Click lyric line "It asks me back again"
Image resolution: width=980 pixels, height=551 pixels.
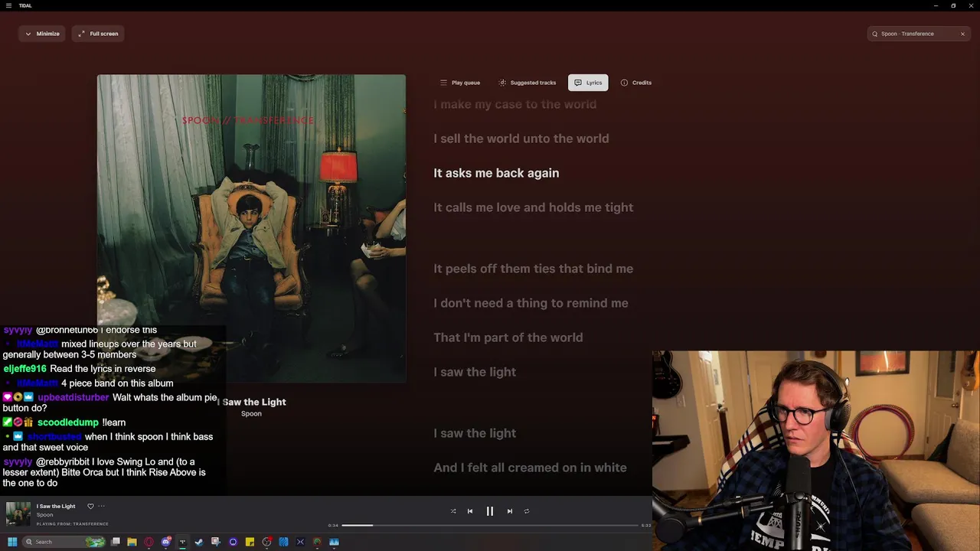click(496, 173)
